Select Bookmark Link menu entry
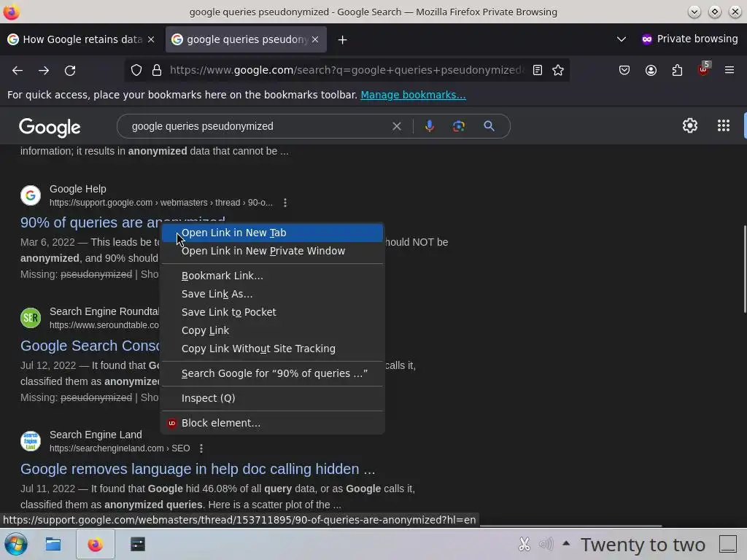Screen dimensions: 747x560 pyautogui.click(x=272, y=276)
